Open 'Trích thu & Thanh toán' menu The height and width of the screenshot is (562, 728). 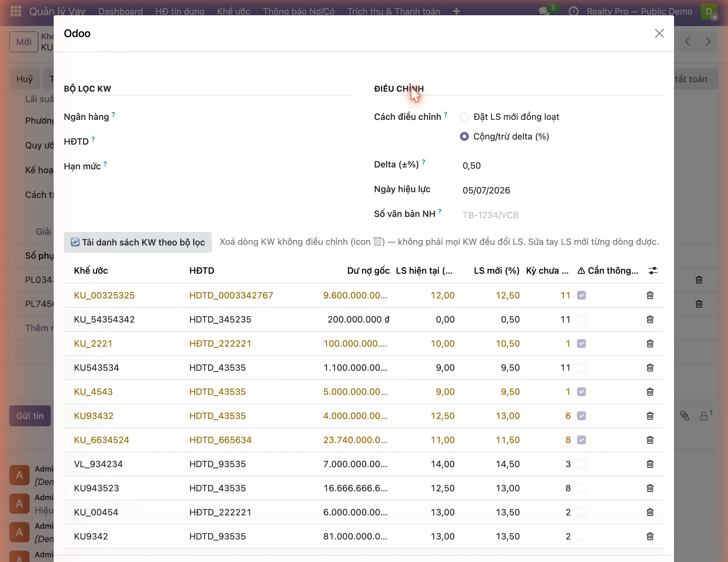coord(394,11)
